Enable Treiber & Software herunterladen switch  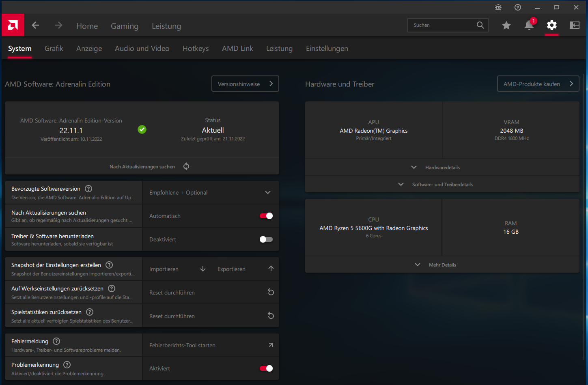(x=266, y=239)
